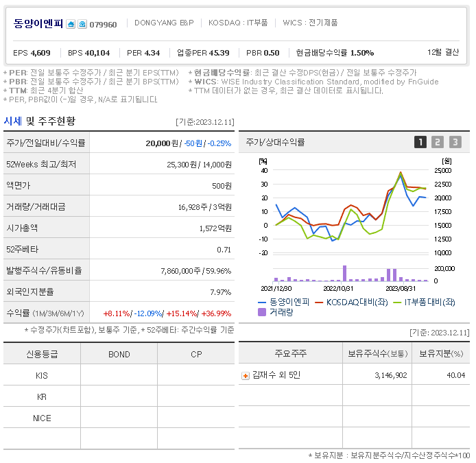Click the 시세 및 주주현황 section heading
The height and width of the screenshot is (463, 476).
click(40, 121)
